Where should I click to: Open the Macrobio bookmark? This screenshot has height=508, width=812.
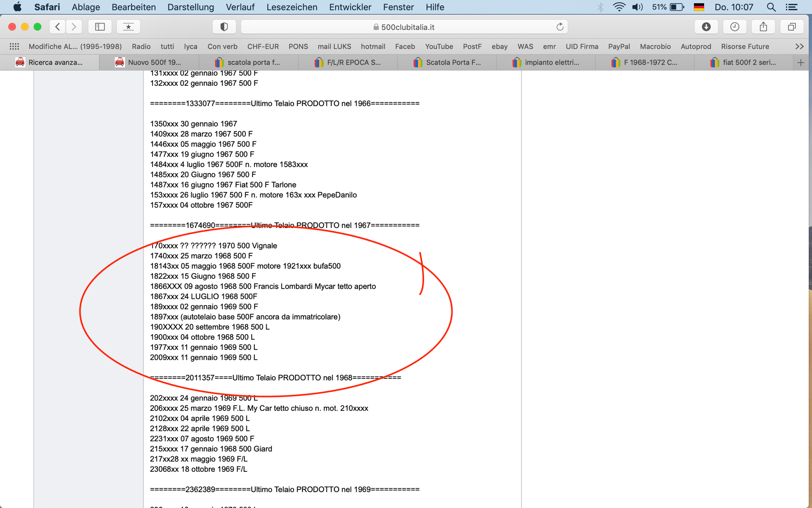[x=655, y=47]
